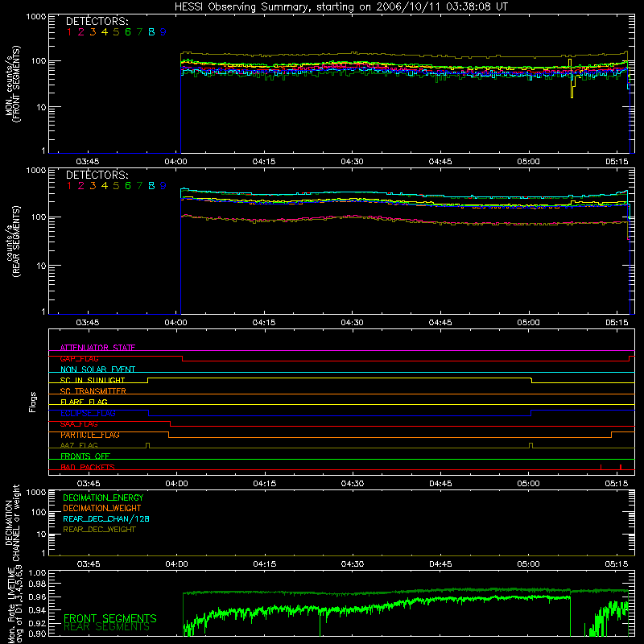Click the REAR_DEC_WEIGHT legend entry
Viewport: 644px width, 644px height.
[x=99, y=530]
